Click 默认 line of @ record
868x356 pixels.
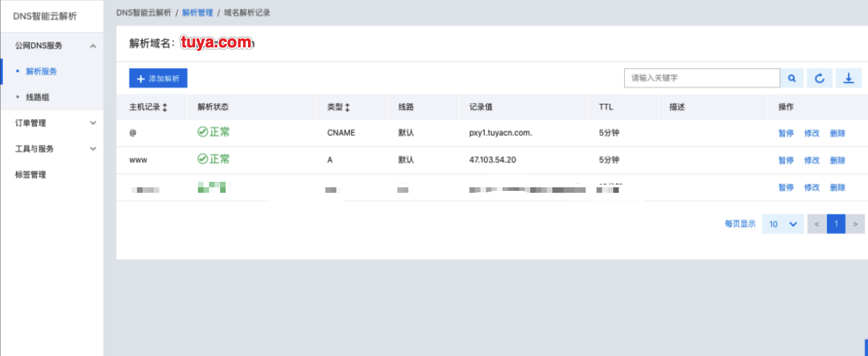(x=406, y=133)
